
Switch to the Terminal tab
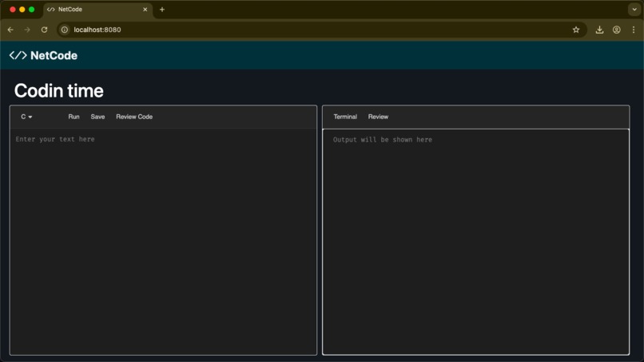pyautogui.click(x=345, y=117)
